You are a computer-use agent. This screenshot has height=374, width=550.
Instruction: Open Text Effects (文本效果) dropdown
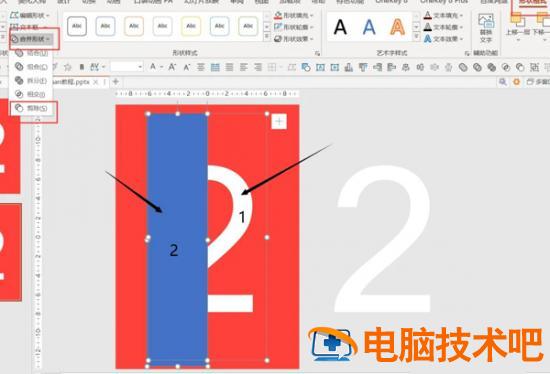(x=443, y=39)
